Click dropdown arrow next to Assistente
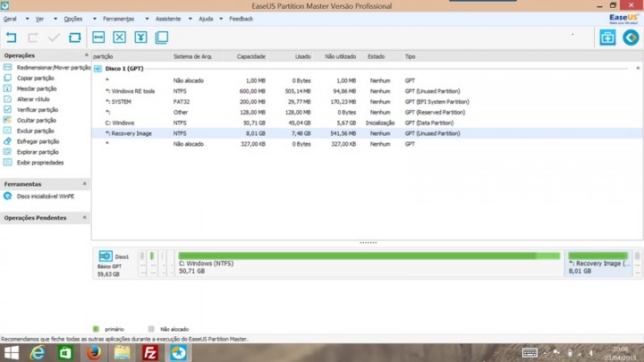 (x=191, y=19)
